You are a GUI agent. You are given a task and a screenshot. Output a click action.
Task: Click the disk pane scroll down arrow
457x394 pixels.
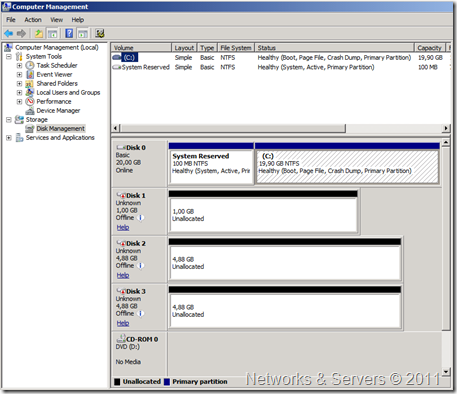point(446,372)
